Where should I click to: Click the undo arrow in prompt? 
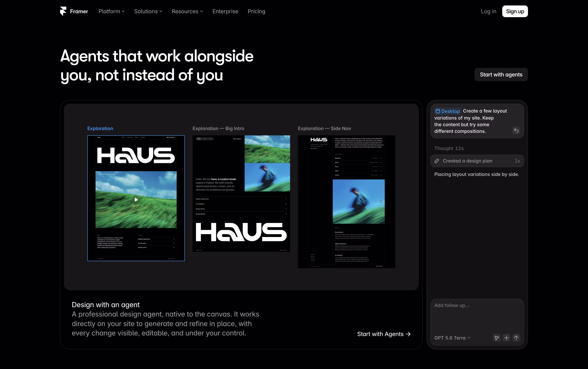[x=516, y=130]
